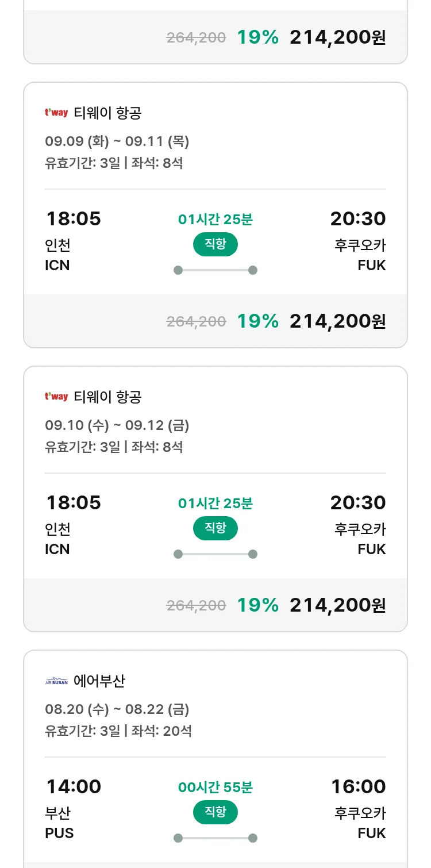Click 214,200원 price at top card
431x868 pixels.
[337, 37]
